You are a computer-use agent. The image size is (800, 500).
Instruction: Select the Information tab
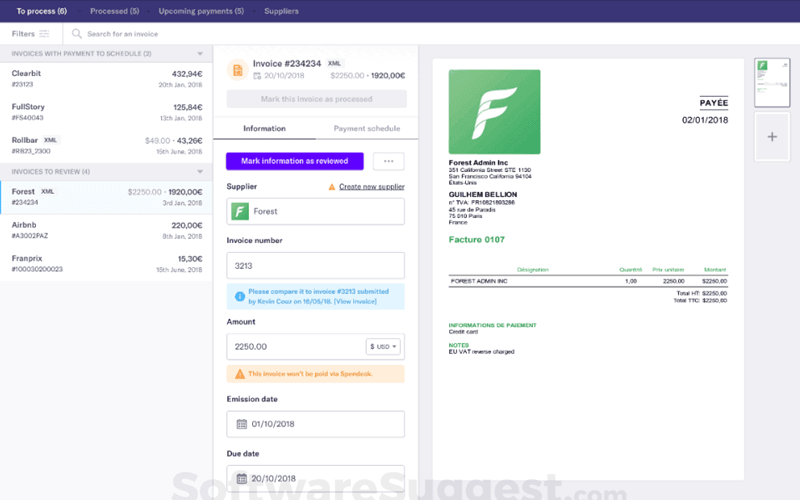264,129
